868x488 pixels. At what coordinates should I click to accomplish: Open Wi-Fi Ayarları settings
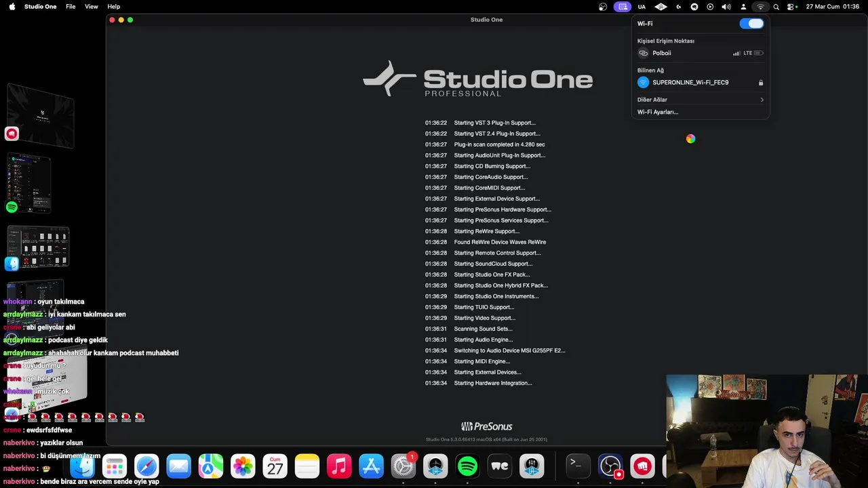tap(658, 112)
